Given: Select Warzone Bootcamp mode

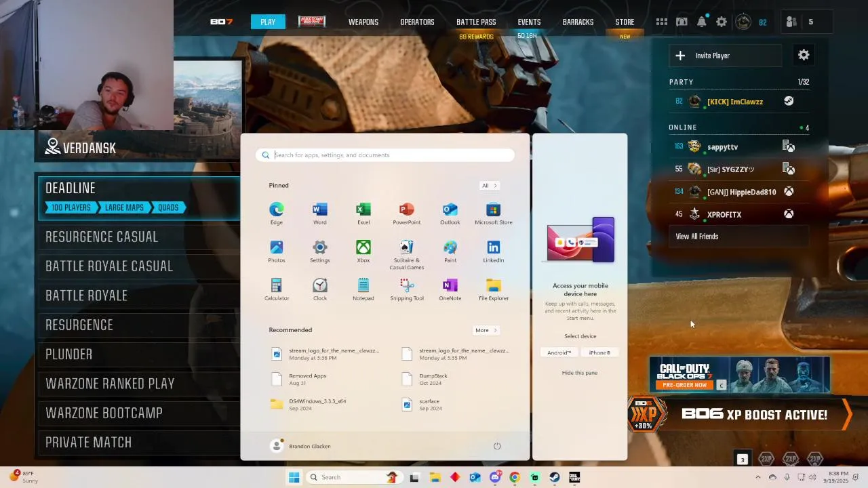Looking at the screenshot, I should point(138,413).
